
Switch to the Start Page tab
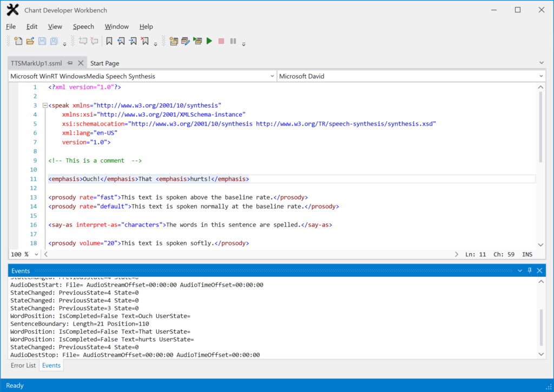(104, 63)
